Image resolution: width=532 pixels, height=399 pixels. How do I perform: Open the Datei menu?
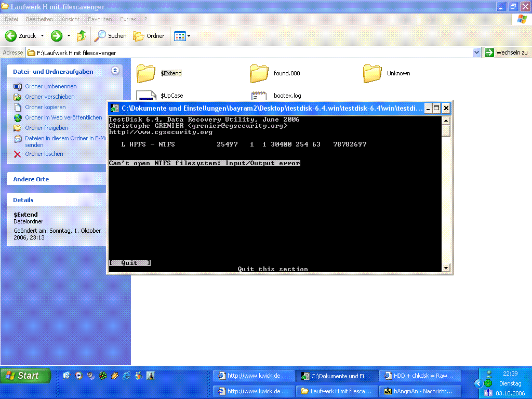tap(11, 19)
